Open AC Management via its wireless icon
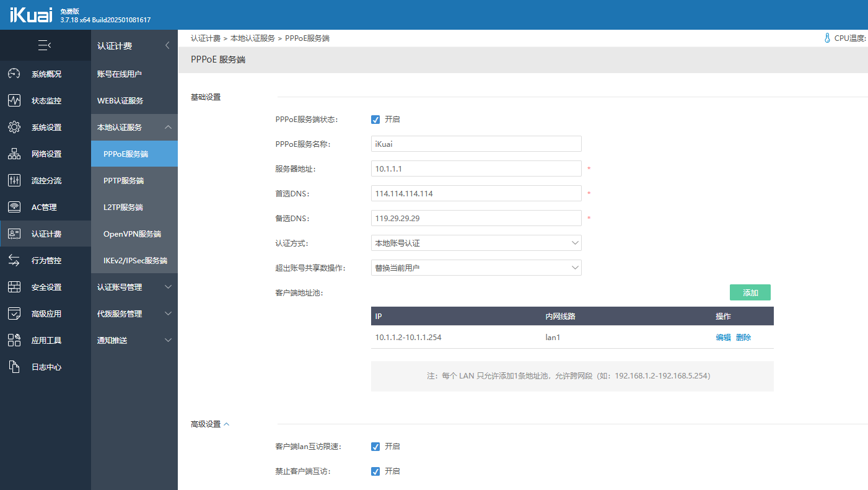 [14, 208]
